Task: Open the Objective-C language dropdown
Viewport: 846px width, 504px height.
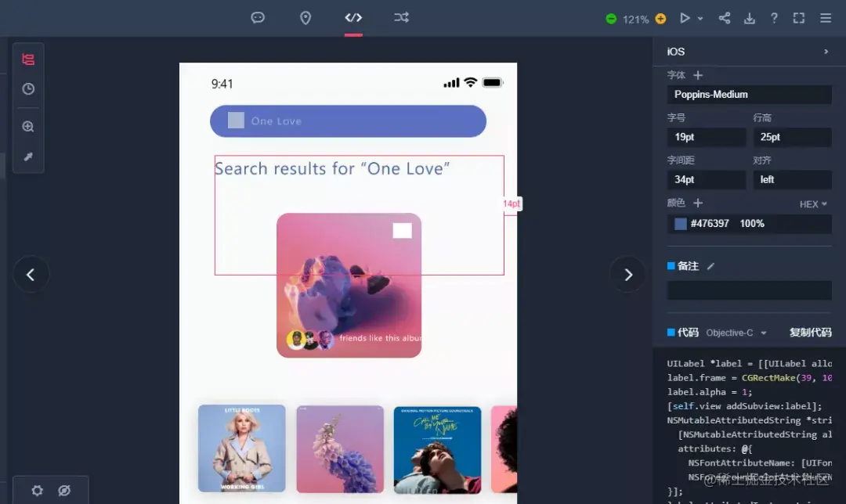Action: pyautogui.click(x=736, y=333)
